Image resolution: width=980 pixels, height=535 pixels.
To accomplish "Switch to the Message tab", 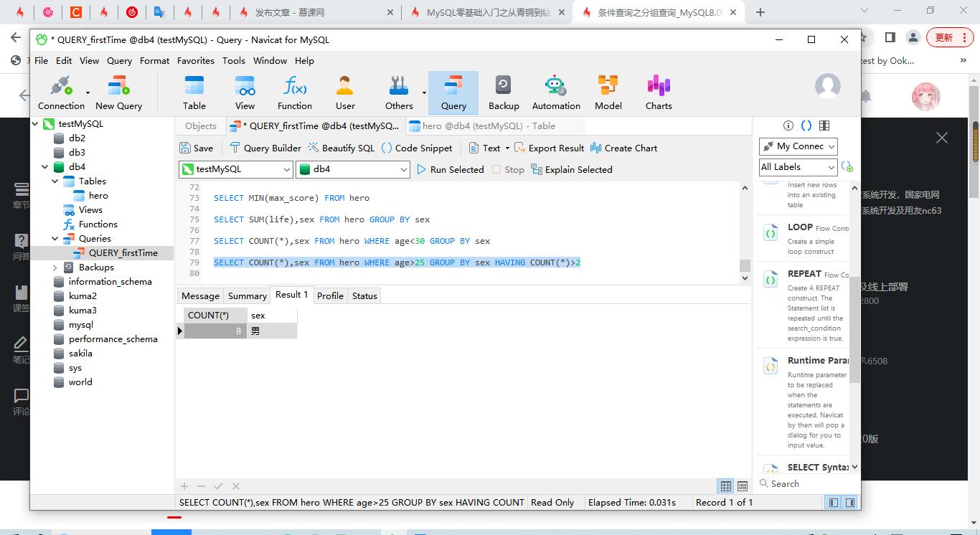I will pyautogui.click(x=200, y=295).
